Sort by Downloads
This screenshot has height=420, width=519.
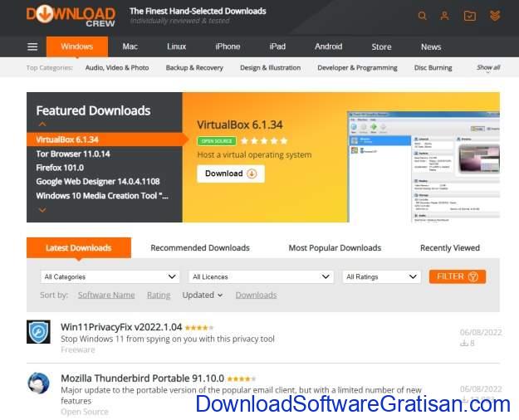[x=257, y=295]
